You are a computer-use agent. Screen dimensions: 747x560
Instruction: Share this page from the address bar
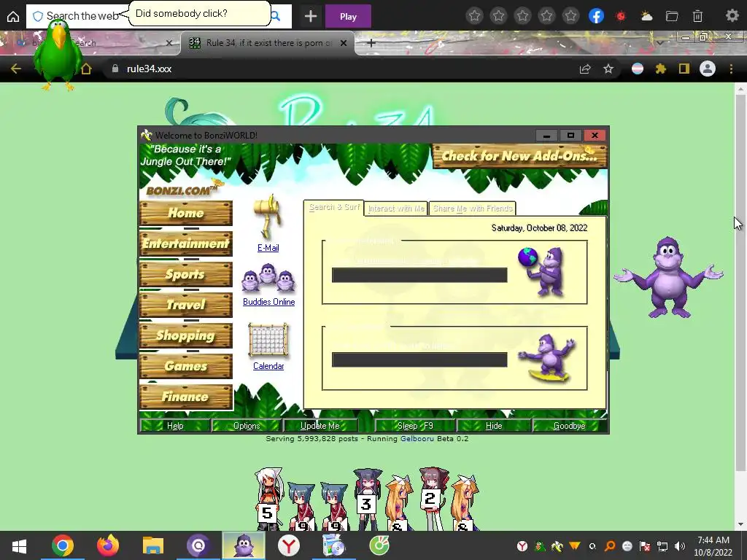(585, 69)
